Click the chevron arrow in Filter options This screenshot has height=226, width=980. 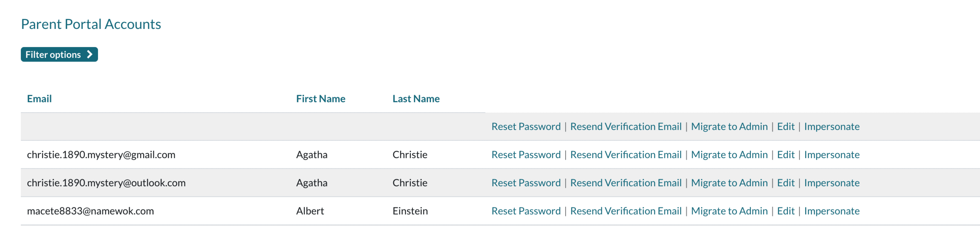90,54
